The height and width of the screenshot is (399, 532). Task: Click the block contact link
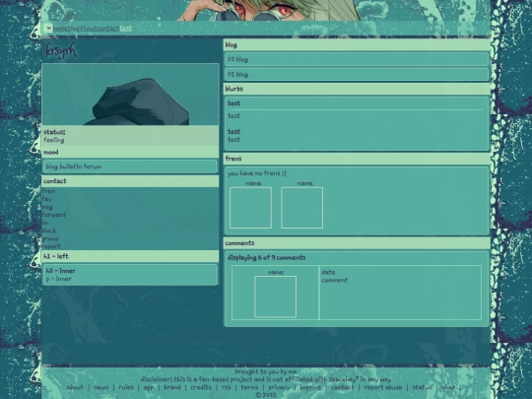tap(49, 231)
